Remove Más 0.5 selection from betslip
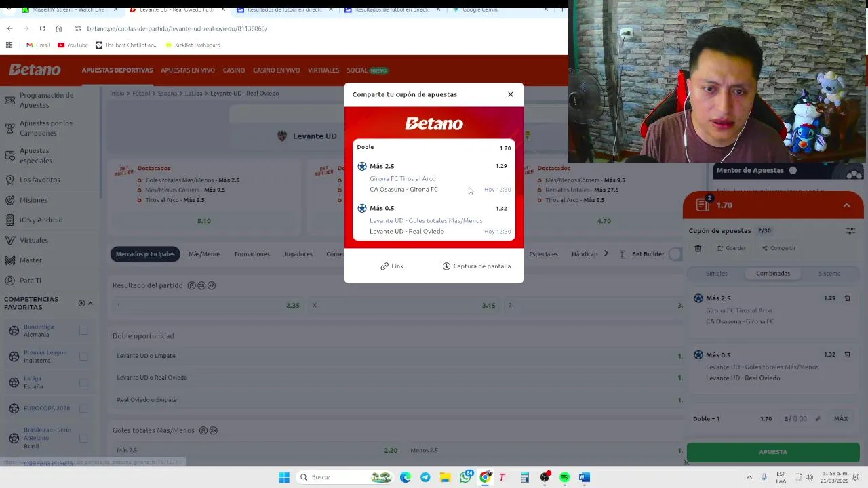Screen dimensions: 868x488 847,354
